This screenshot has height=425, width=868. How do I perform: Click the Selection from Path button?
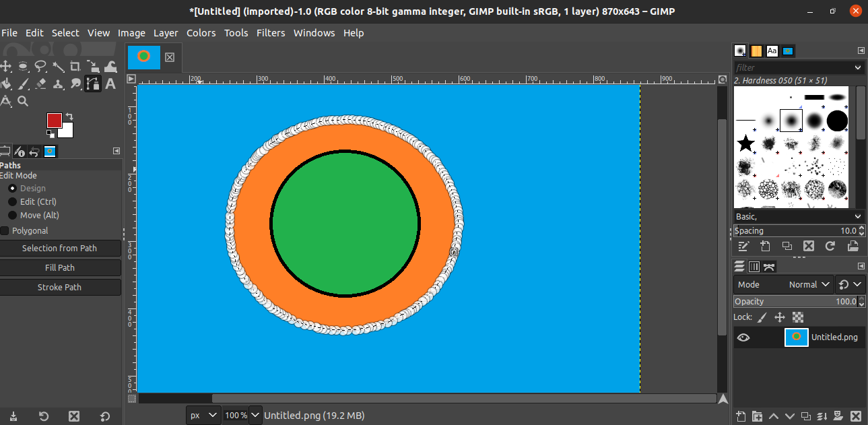pyautogui.click(x=60, y=249)
